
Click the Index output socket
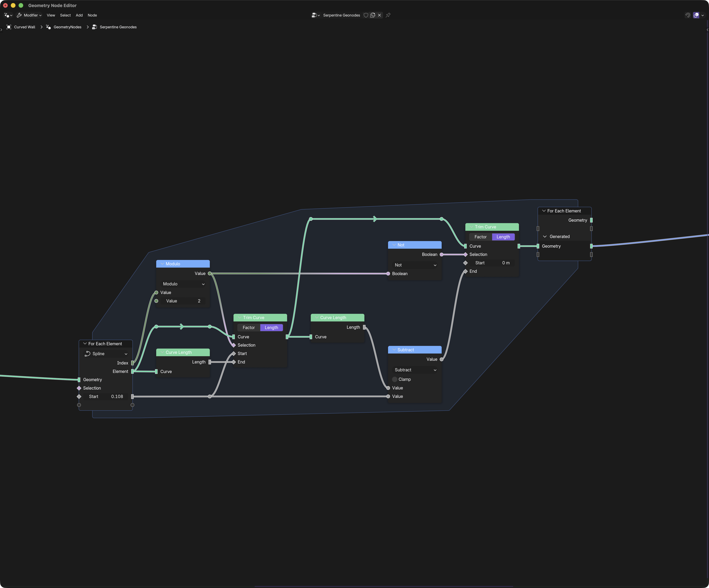132,363
